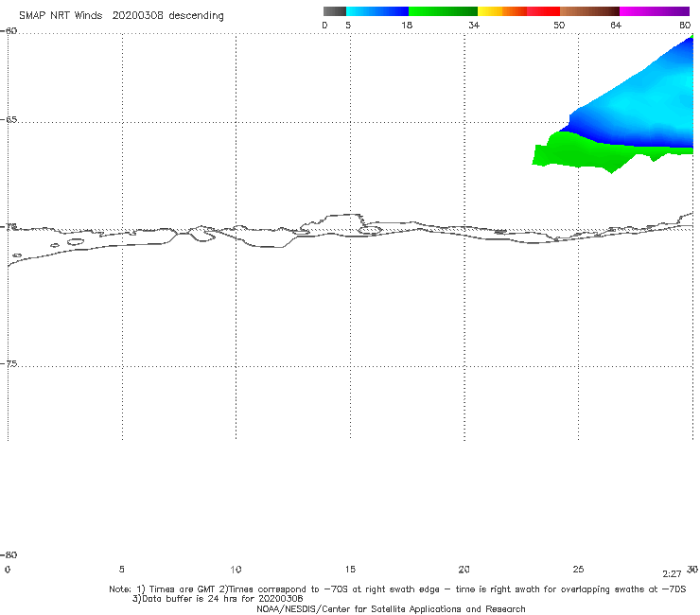Click the swath time label 2:27
Viewport: 700px width, 615px height.
coord(672,574)
